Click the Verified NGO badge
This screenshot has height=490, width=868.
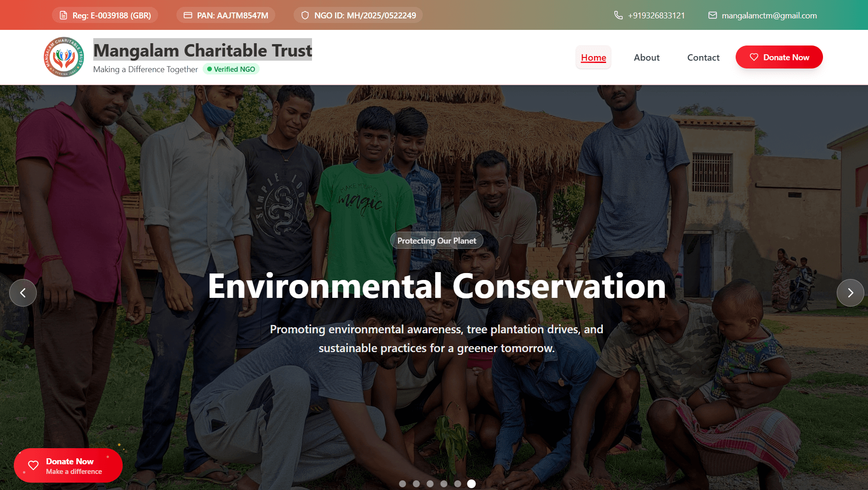[231, 69]
